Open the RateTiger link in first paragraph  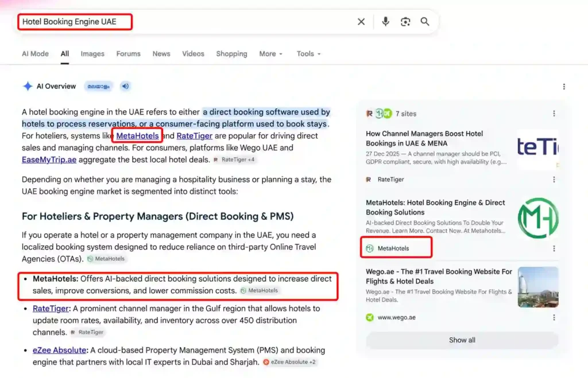tap(194, 135)
